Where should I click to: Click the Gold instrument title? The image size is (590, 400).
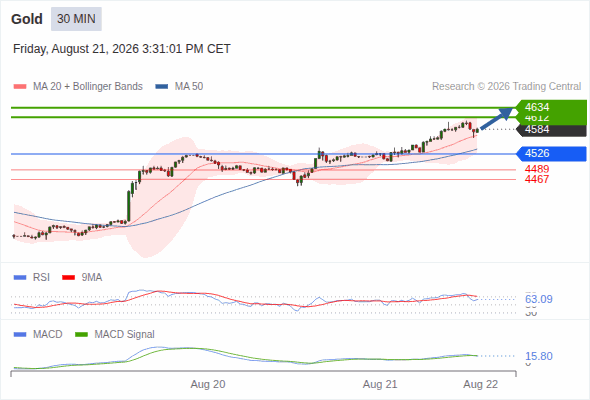[x=27, y=19]
